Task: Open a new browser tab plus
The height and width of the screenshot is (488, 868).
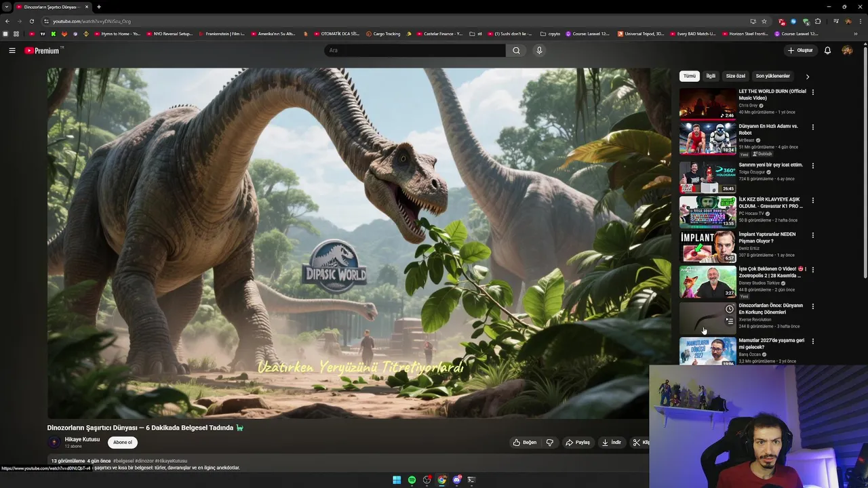Action: (x=99, y=7)
